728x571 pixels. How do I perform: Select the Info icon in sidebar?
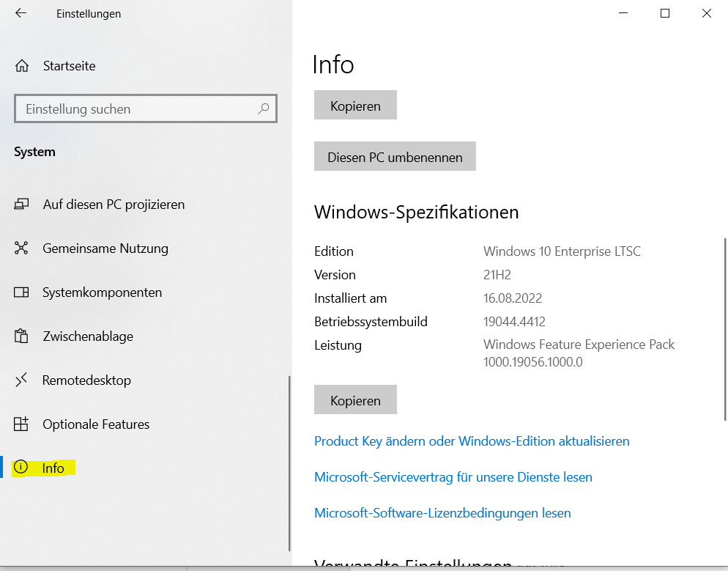pyautogui.click(x=22, y=468)
